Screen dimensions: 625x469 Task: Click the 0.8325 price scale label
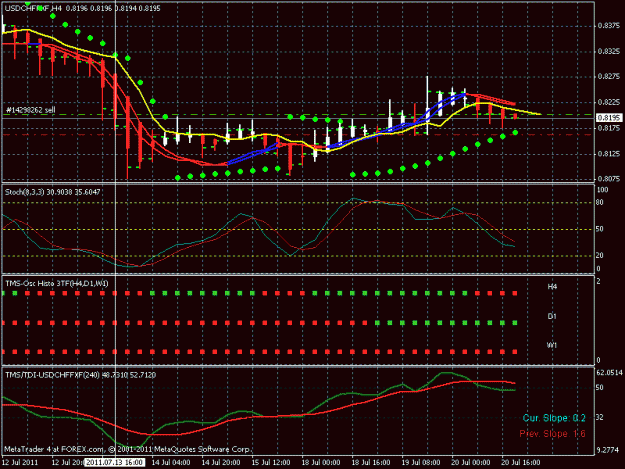coord(609,51)
